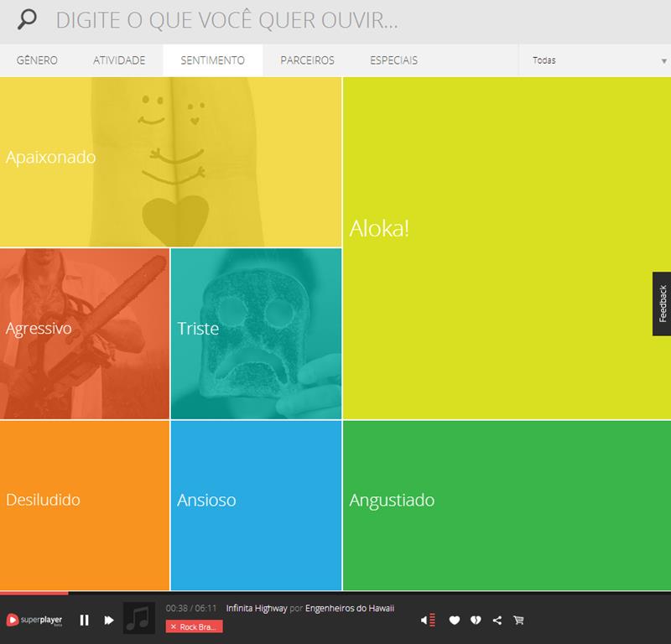Open the Todas dropdown filter
Image resolution: width=671 pixels, height=644 pixels.
[x=594, y=60]
